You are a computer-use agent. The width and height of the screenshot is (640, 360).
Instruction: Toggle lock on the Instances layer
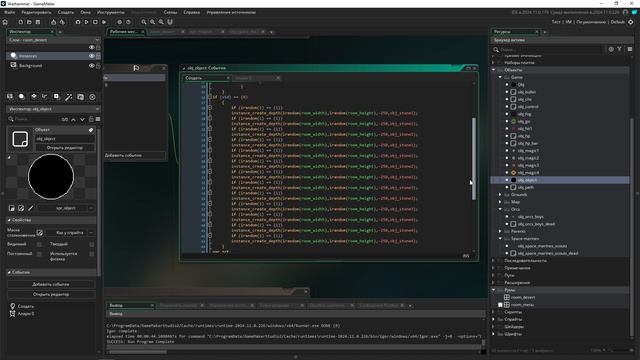click(98, 56)
